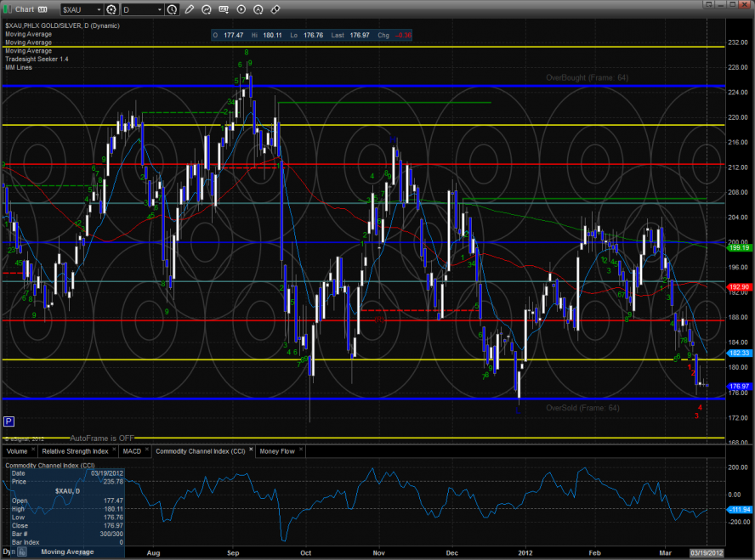Viewport: 755px width, 560px height.
Task: Switch to Relative Strength Index tab
Action: coord(75,451)
